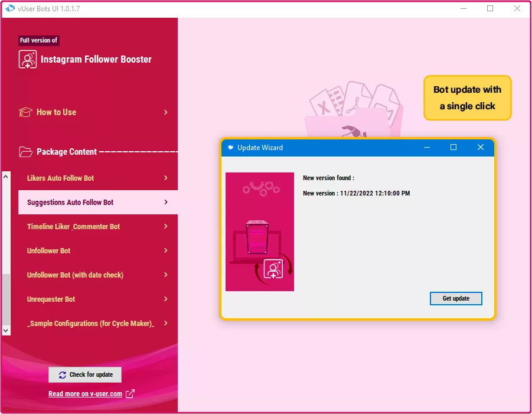
Task: Expand Suggestions Auto Follow Bot chevron
Action: click(x=165, y=202)
